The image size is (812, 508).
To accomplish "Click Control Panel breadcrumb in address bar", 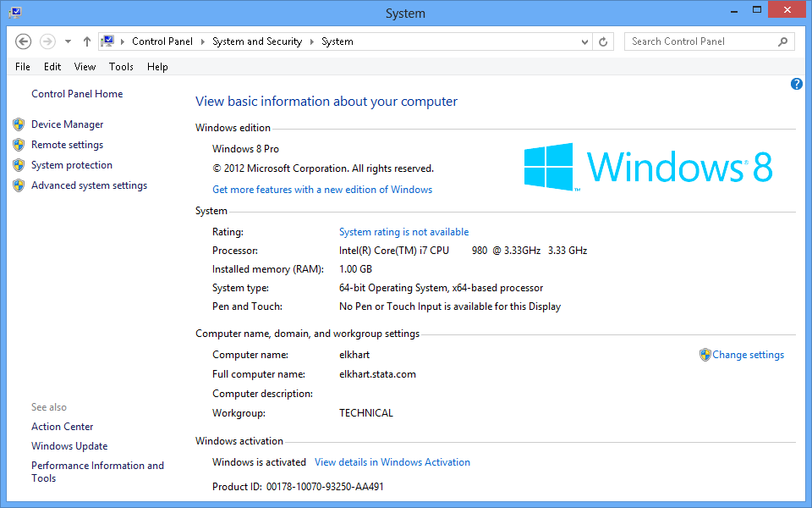I will coord(162,41).
